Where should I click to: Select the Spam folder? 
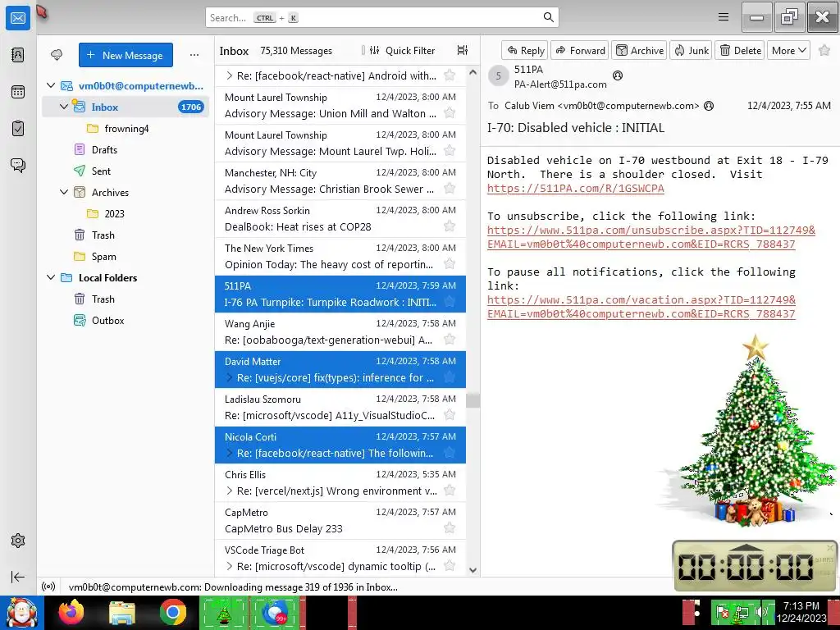(126, 256)
